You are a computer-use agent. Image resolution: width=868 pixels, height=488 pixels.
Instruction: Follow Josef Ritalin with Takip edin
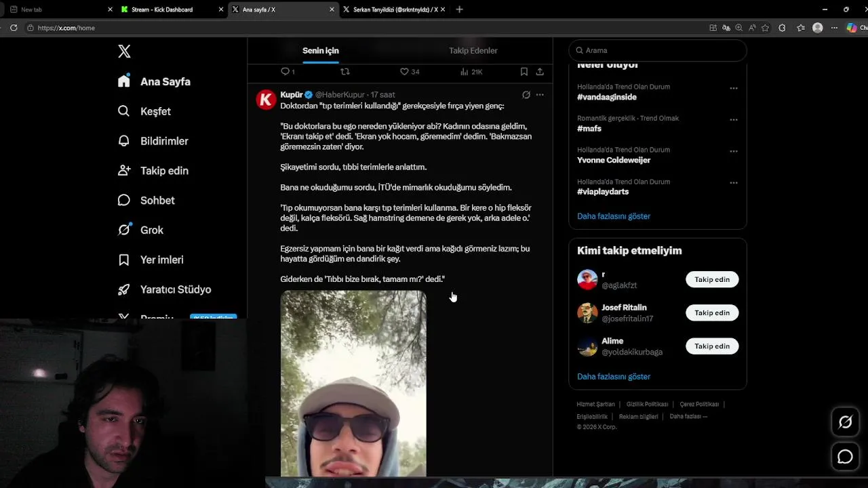tap(712, 312)
